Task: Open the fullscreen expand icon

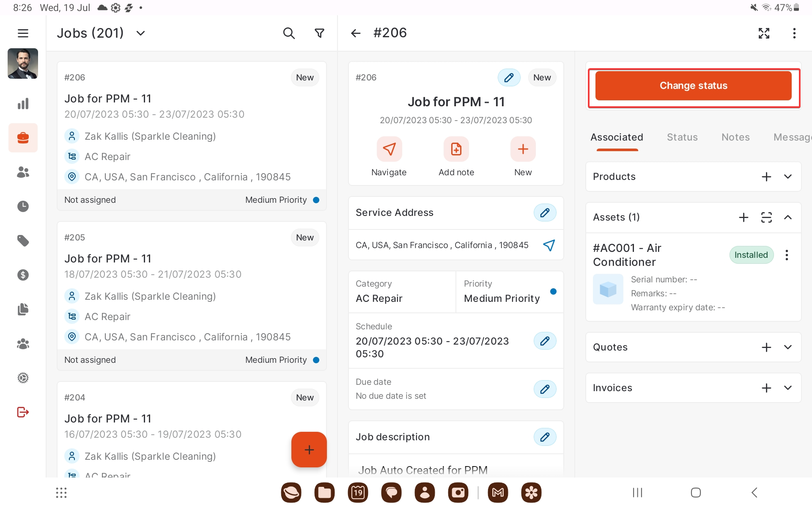Action: (x=764, y=33)
